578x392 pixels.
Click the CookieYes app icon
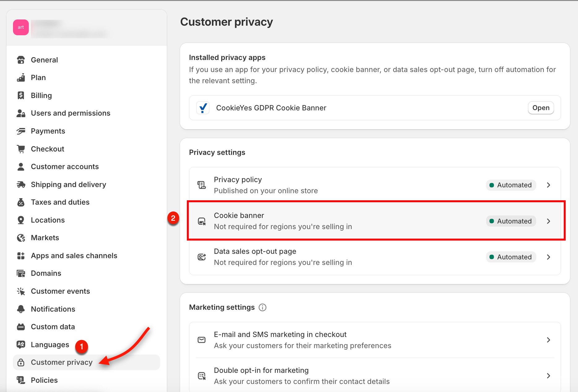203,108
